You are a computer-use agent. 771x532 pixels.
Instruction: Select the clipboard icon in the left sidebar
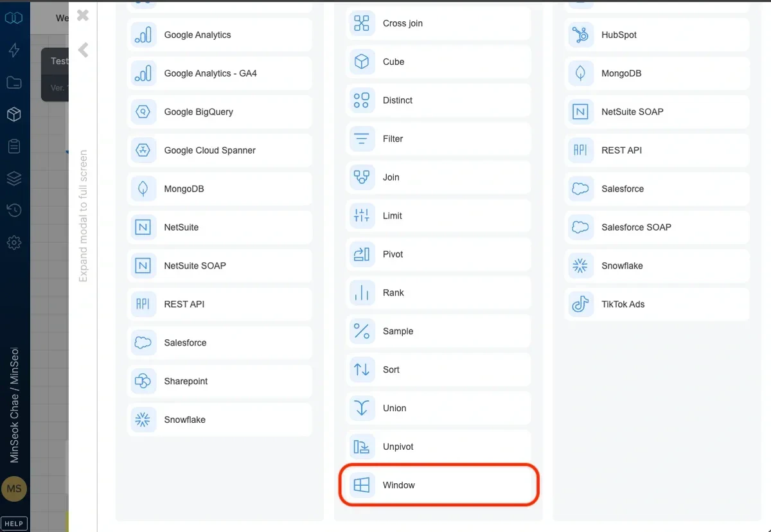coord(14,146)
